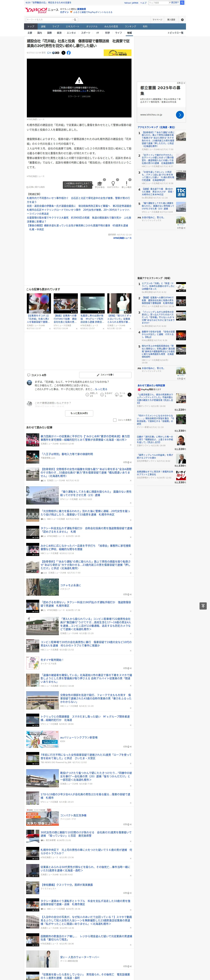Open the IT category
This screenshot has width=210, height=980.
pos(98,33)
